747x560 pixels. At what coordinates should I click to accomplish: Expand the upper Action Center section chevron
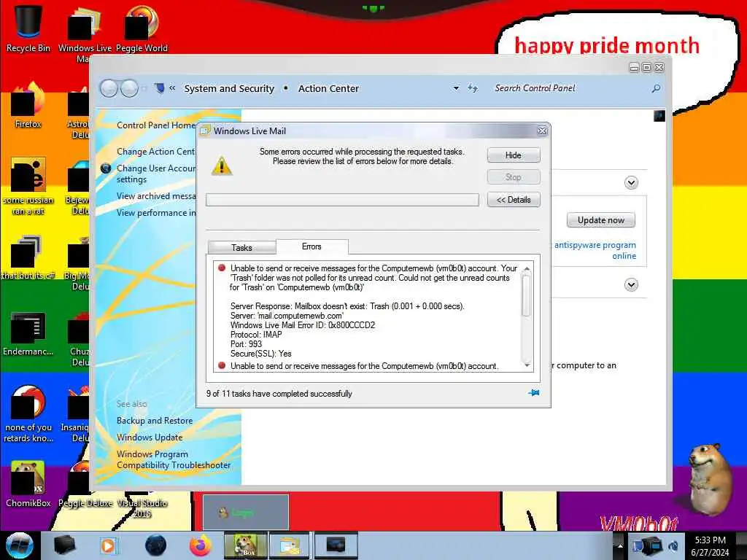[631, 183]
